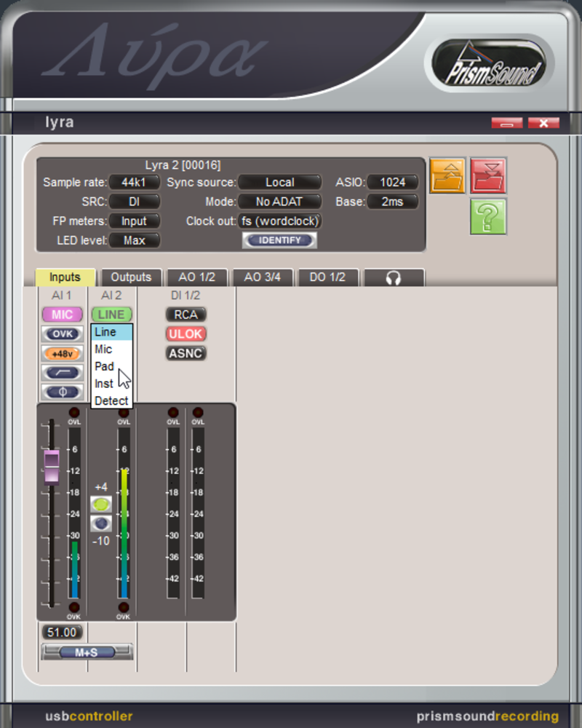Screen dimensions: 582x728
Task: Click the lyra title bar label
Action: pos(60,122)
